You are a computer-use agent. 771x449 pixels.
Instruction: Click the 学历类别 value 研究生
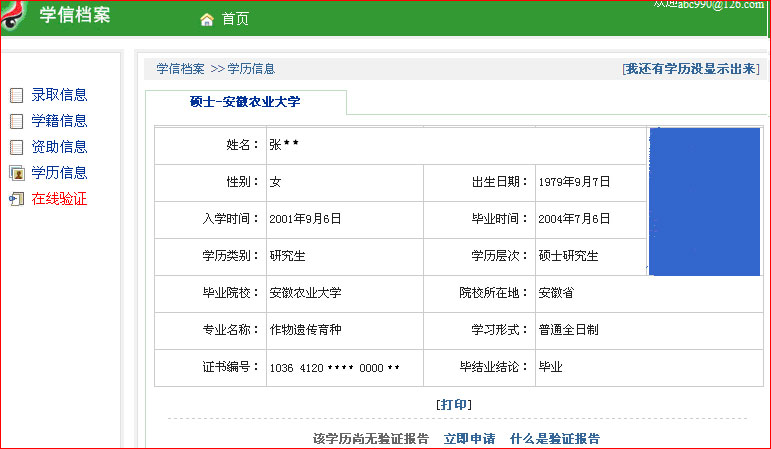coord(287,256)
